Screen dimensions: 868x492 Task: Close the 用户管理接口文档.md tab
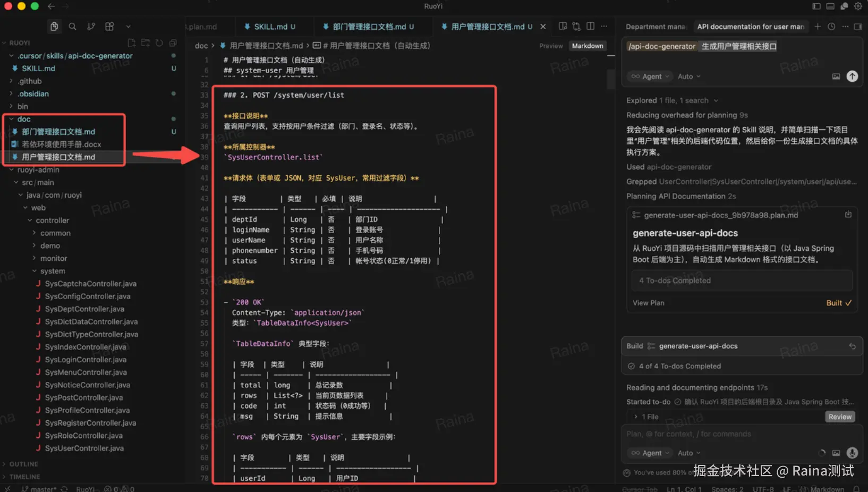coord(543,27)
